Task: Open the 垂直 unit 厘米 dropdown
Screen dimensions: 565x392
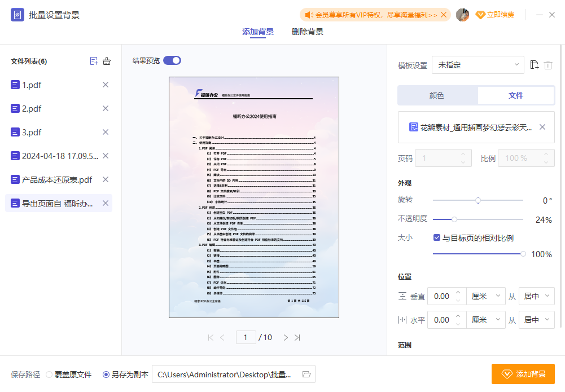Action: [486, 296]
